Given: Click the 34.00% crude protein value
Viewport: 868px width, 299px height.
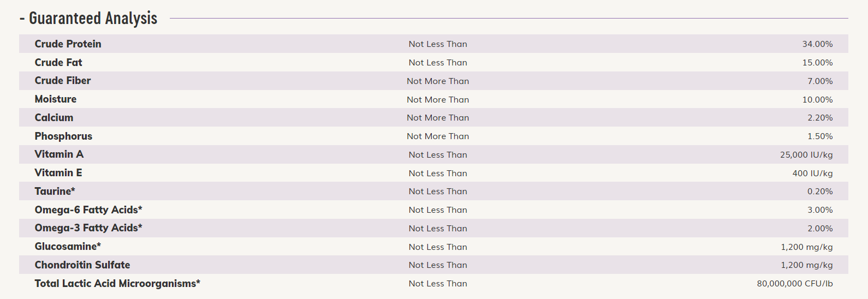Looking at the screenshot, I should tap(817, 44).
